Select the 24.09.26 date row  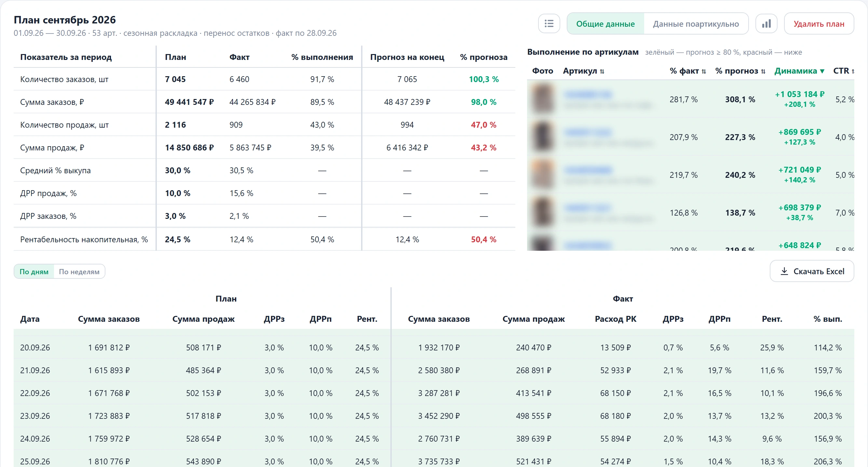click(434, 438)
